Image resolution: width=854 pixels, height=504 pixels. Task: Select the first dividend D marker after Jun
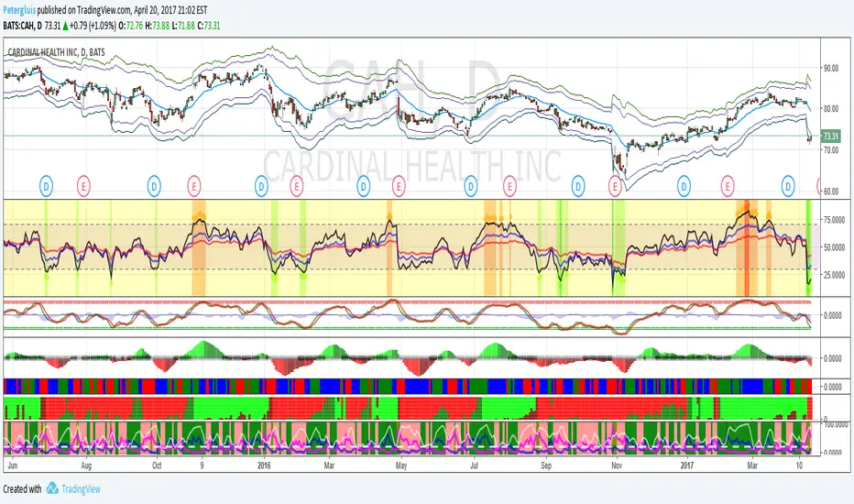47,186
